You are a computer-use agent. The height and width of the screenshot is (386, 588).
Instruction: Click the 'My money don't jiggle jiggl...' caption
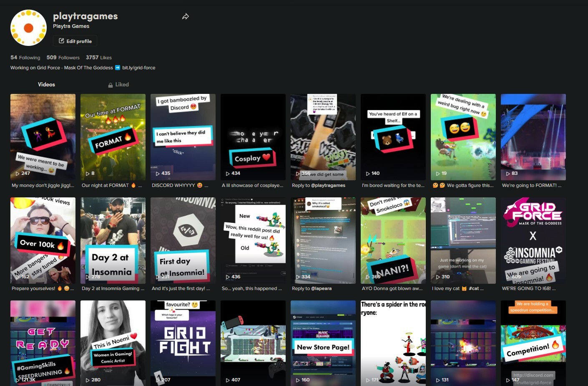click(43, 185)
